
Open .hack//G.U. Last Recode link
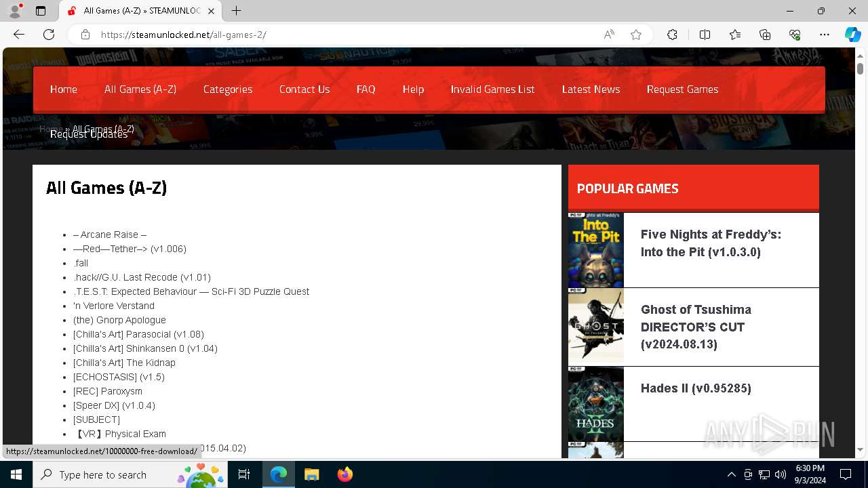[x=142, y=277]
